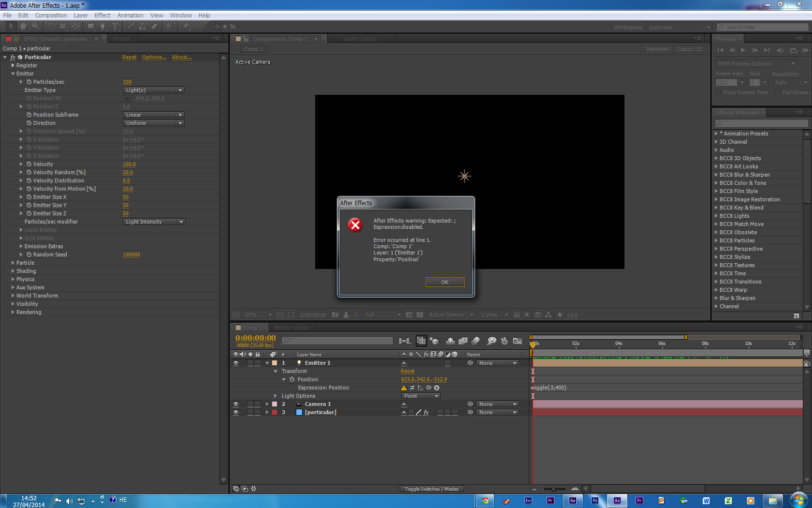Image resolution: width=812 pixels, height=508 pixels.
Task: Click the Chrome icon in taskbar
Action: tap(485, 501)
